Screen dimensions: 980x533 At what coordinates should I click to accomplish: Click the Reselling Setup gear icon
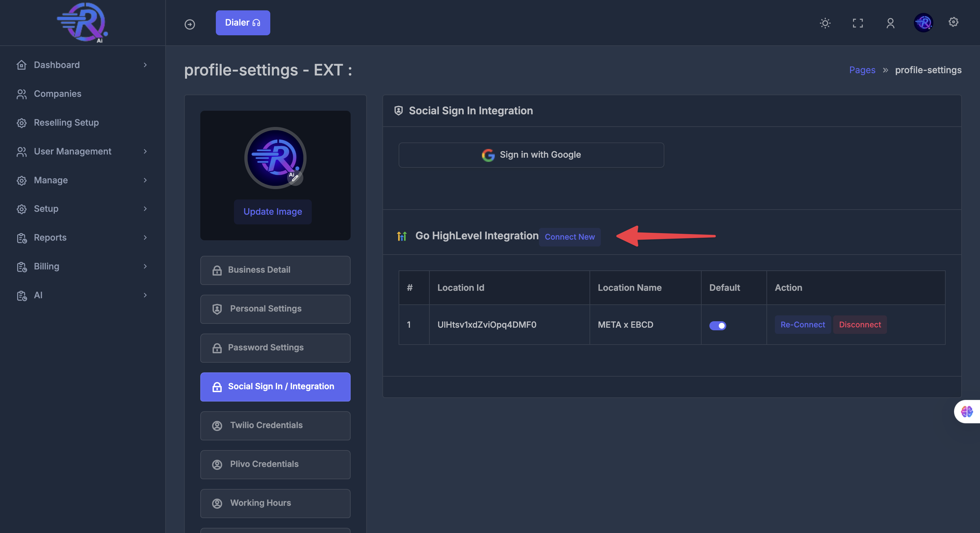click(x=22, y=123)
